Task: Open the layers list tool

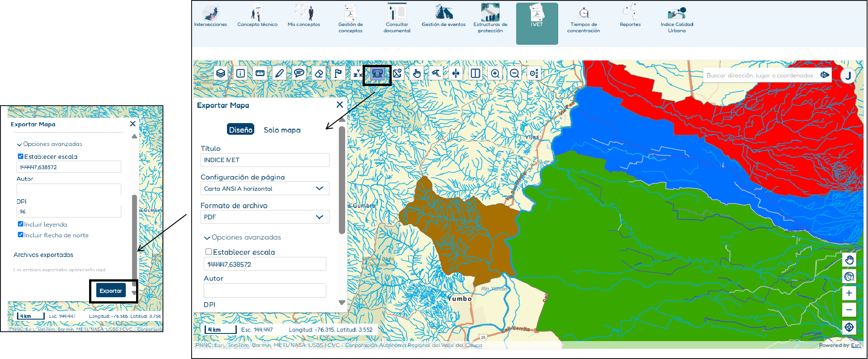Action: (221, 73)
